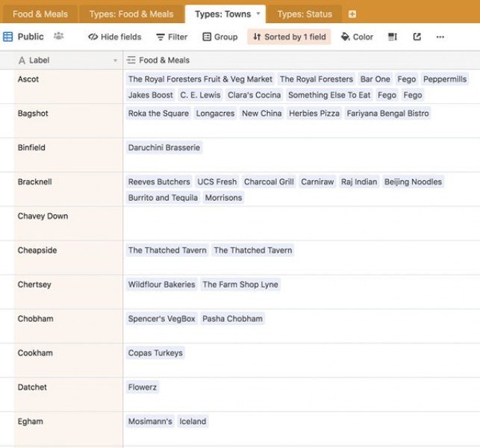This screenshot has width=480, height=448.
Task: Expand the Label column dropdown arrow
Action: [115, 60]
